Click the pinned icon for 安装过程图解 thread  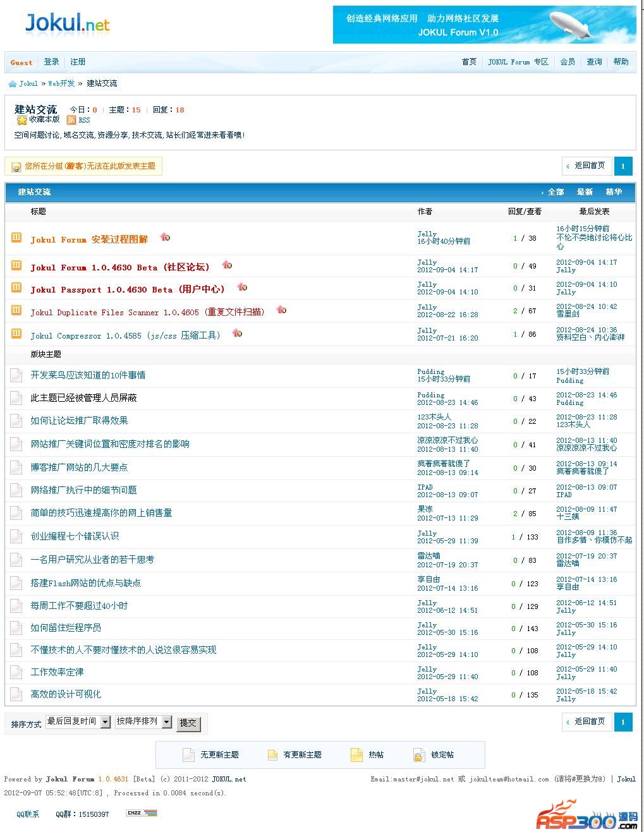click(16, 238)
